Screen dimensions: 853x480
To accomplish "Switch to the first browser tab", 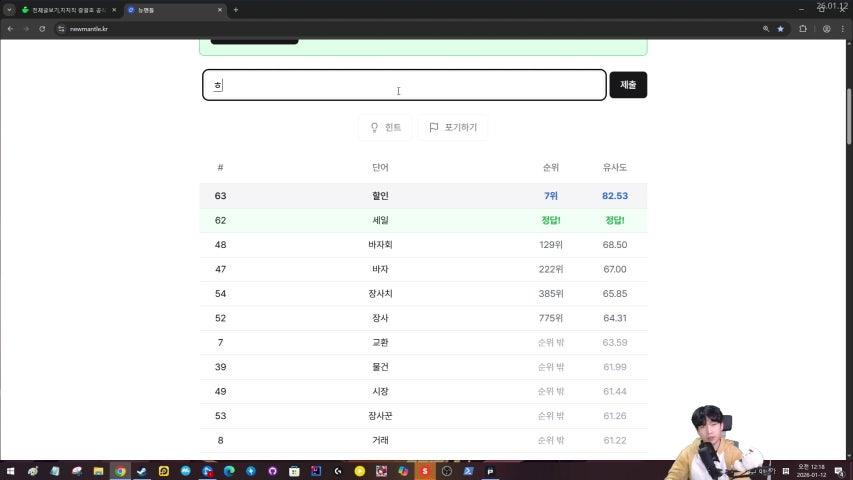I will tap(68, 10).
